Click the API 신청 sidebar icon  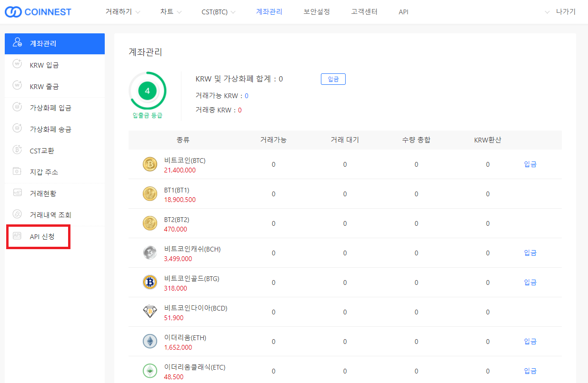[17, 236]
